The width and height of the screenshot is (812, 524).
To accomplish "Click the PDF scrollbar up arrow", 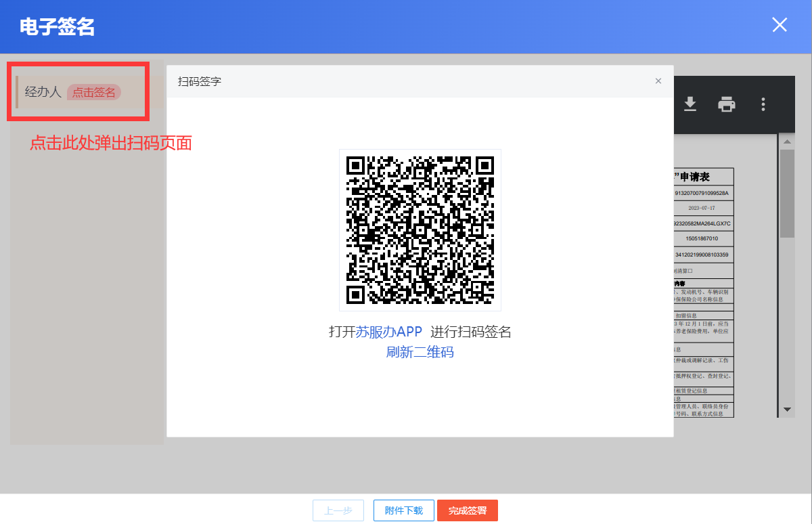I will click(787, 141).
